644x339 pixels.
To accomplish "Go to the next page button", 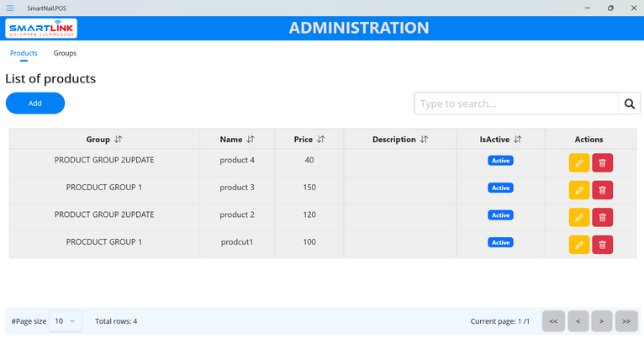I will coord(602,321).
